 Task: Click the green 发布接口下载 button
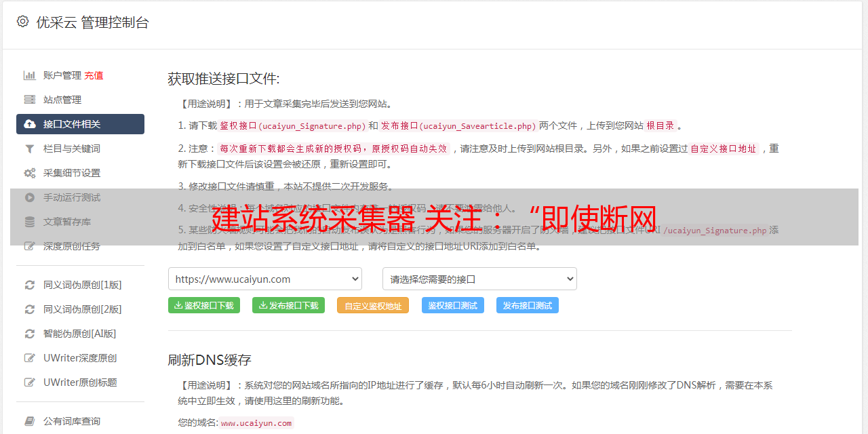click(x=288, y=305)
